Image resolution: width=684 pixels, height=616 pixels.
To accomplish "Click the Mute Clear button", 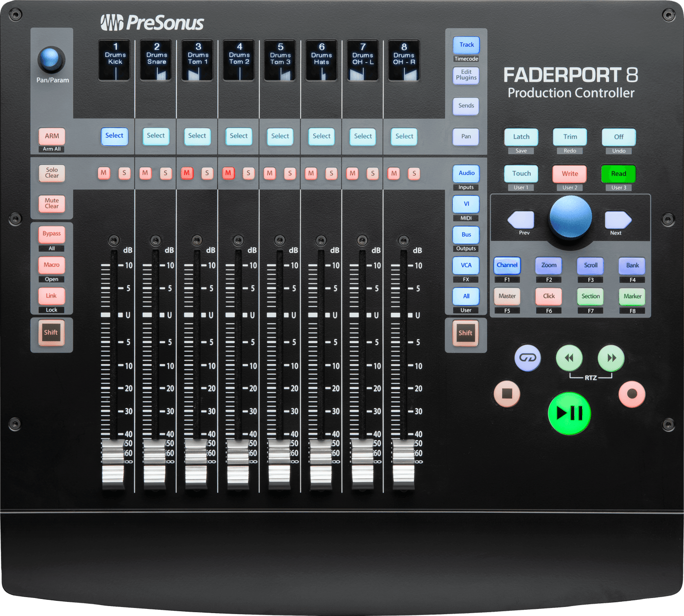I will (52, 203).
